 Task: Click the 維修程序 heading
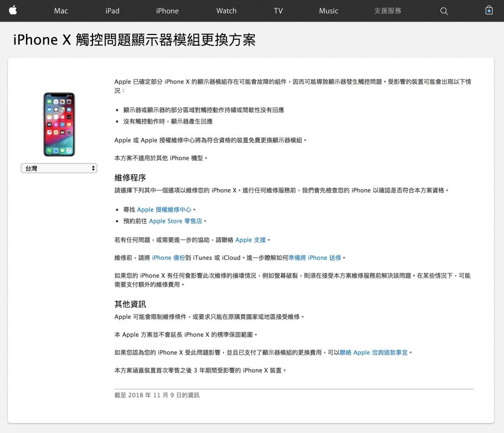[130, 177]
